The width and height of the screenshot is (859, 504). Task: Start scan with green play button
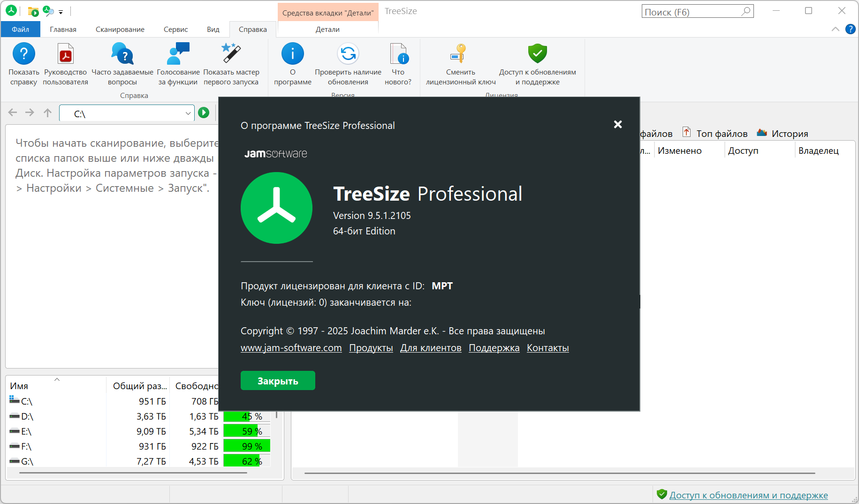[204, 113]
